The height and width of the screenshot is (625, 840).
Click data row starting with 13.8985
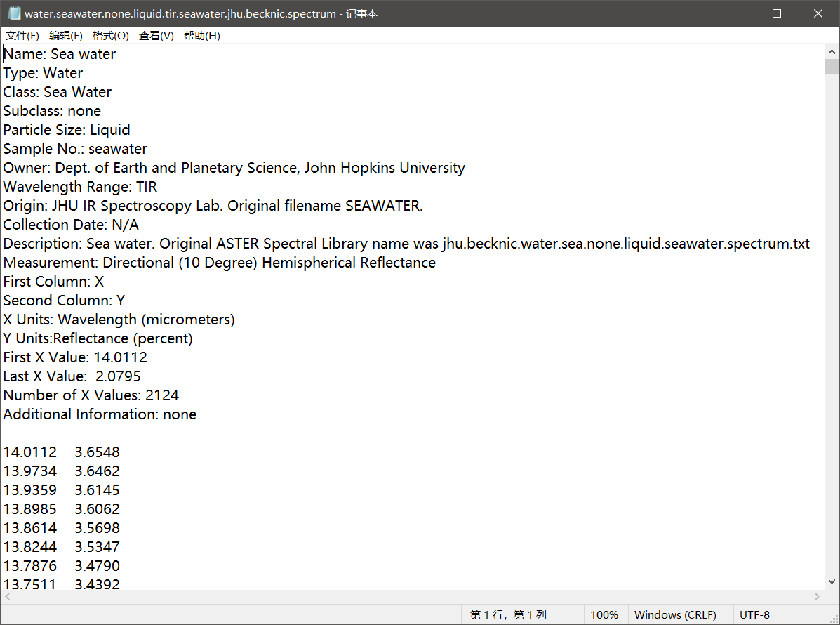pyautogui.click(x=62, y=509)
